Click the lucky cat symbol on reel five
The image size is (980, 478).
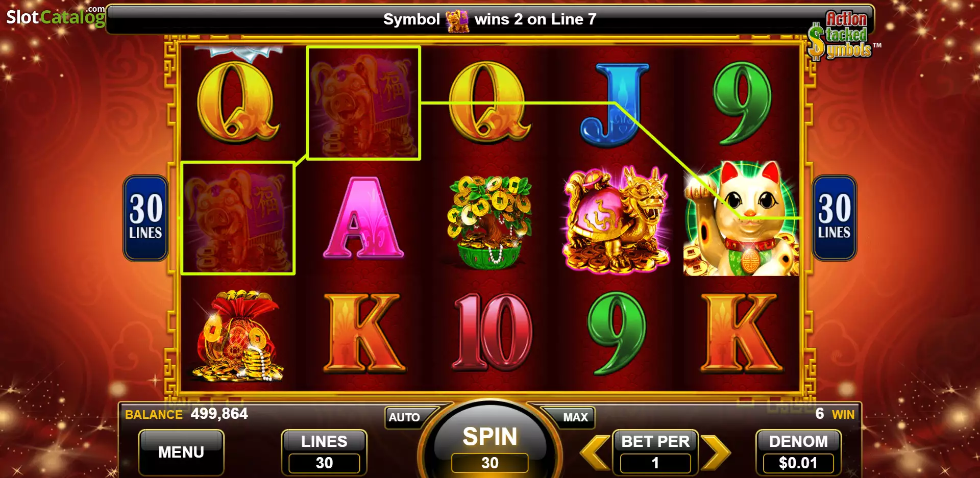(x=741, y=218)
